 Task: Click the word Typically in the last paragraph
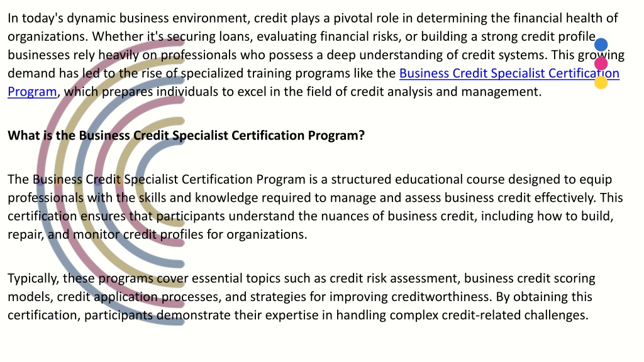pyautogui.click(x=34, y=278)
